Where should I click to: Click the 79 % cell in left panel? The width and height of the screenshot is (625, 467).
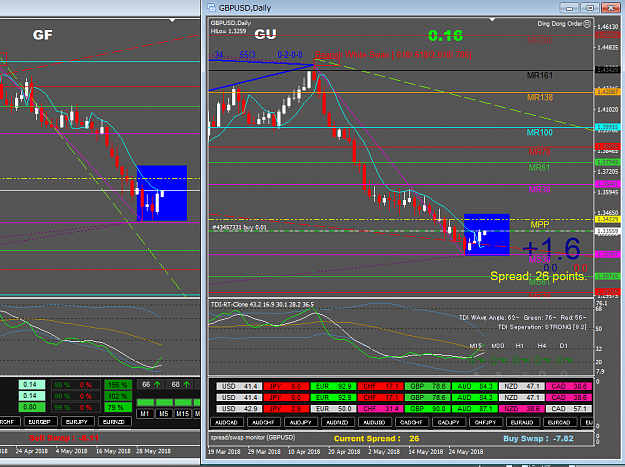(118, 408)
